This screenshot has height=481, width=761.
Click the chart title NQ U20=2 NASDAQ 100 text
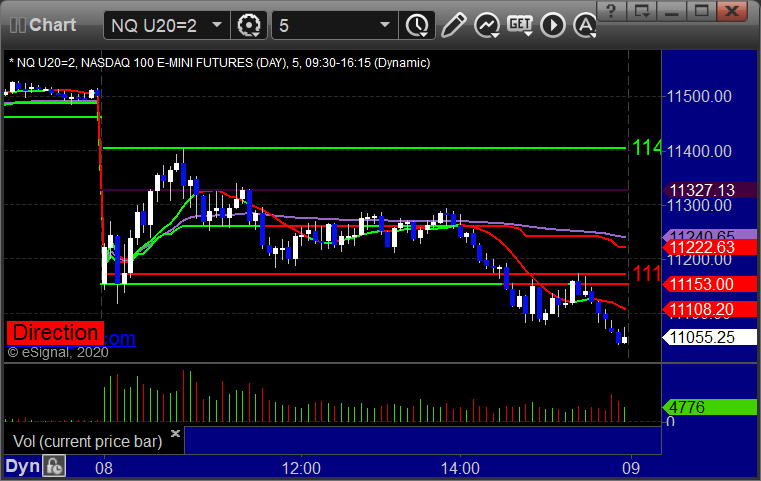[x=219, y=63]
